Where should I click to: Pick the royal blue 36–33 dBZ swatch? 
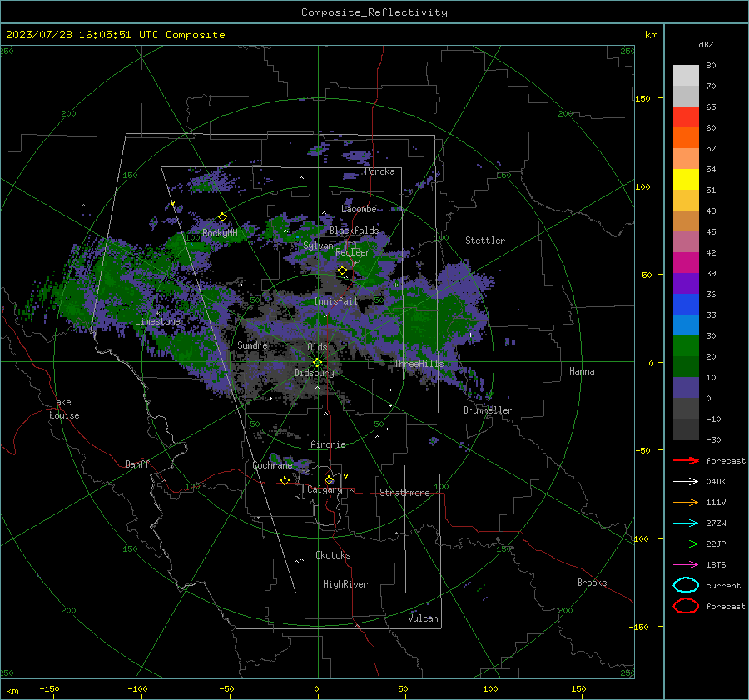tap(686, 305)
